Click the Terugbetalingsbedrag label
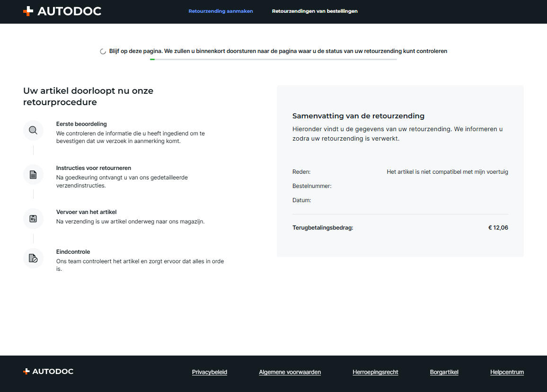The width and height of the screenshot is (547, 392). pyautogui.click(x=323, y=228)
